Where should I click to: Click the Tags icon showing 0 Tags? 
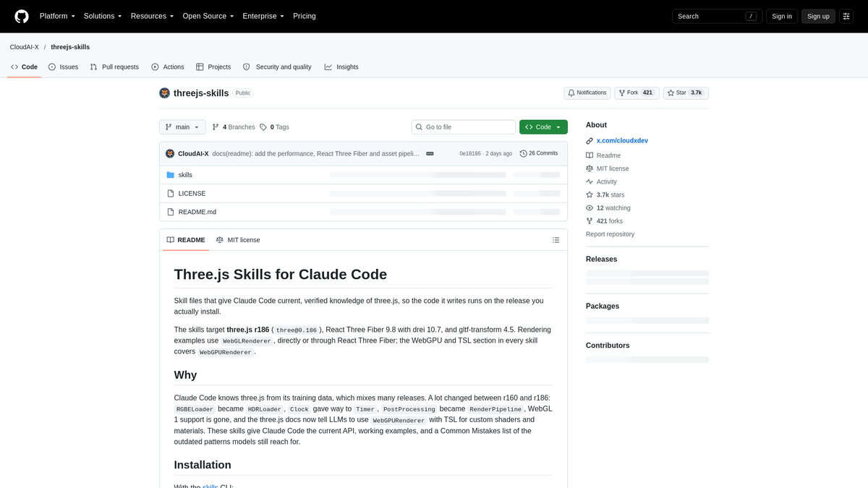pyautogui.click(x=263, y=127)
